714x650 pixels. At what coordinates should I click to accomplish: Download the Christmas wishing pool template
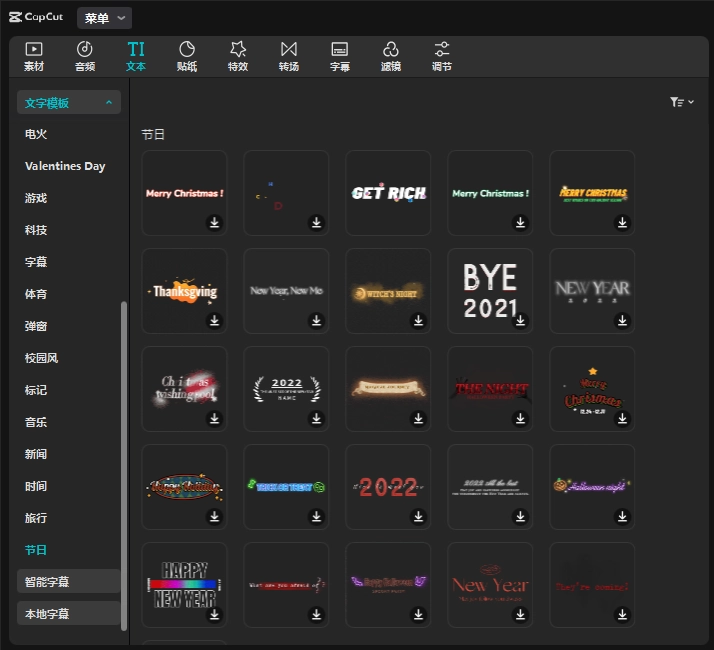[x=214, y=418]
